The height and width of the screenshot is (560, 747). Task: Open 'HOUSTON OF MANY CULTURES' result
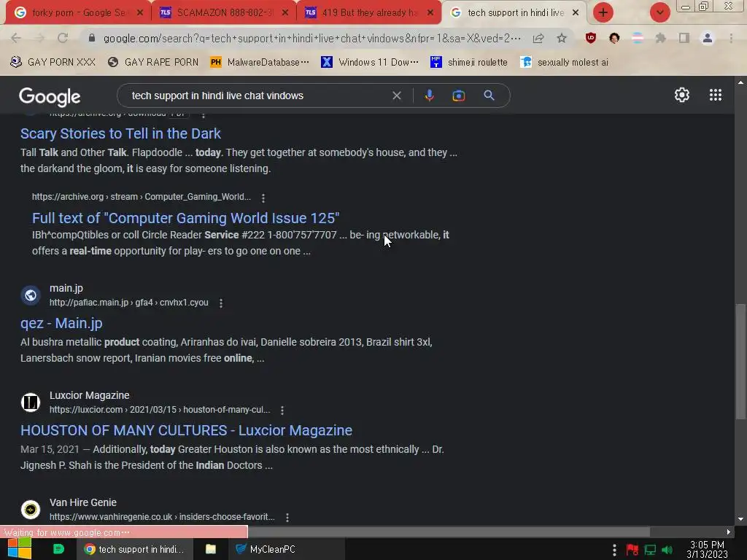186,430
